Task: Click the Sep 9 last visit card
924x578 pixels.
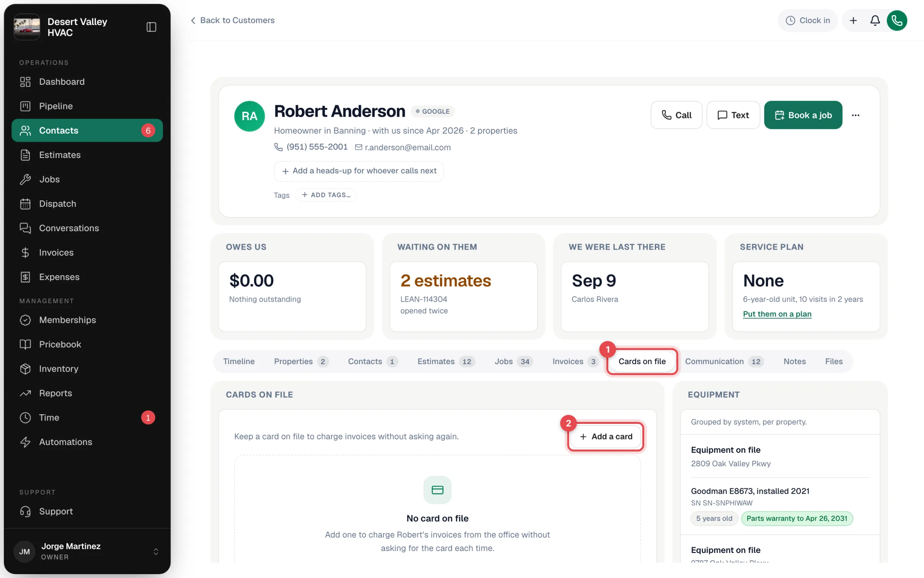Action: click(x=635, y=296)
